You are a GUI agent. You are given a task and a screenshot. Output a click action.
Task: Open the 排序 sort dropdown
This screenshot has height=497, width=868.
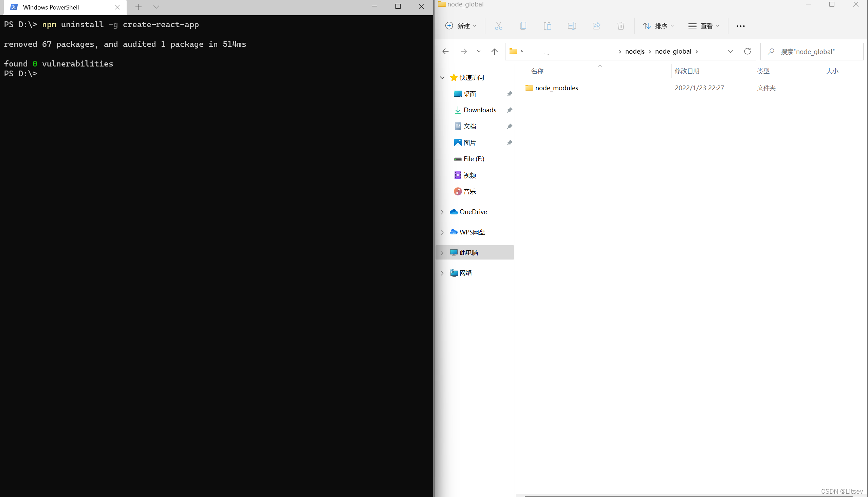click(x=658, y=25)
